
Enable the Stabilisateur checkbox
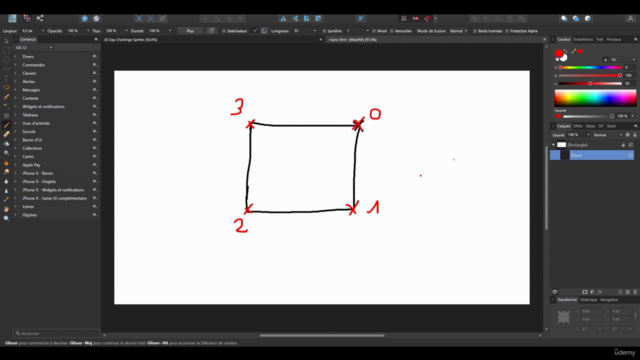tap(224, 31)
